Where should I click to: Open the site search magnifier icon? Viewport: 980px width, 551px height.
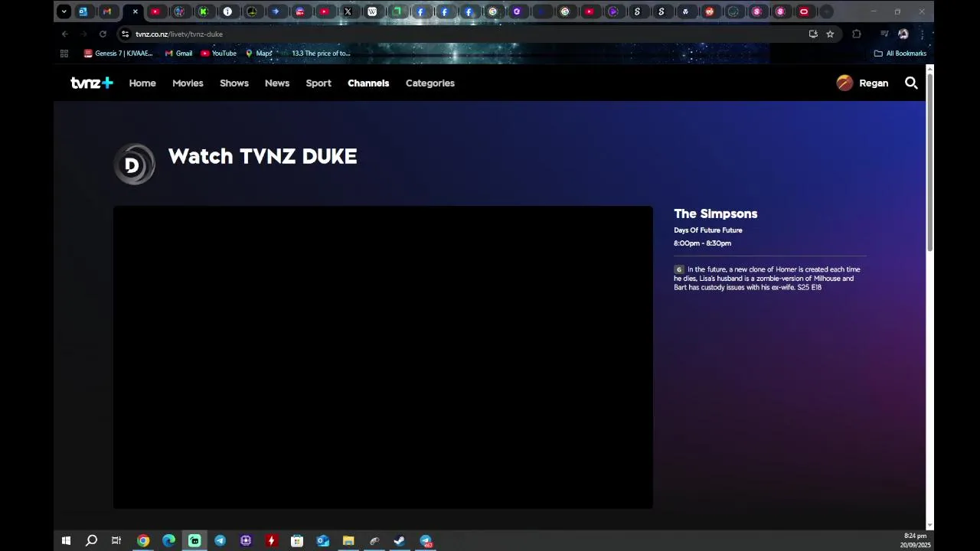click(x=911, y=83)
